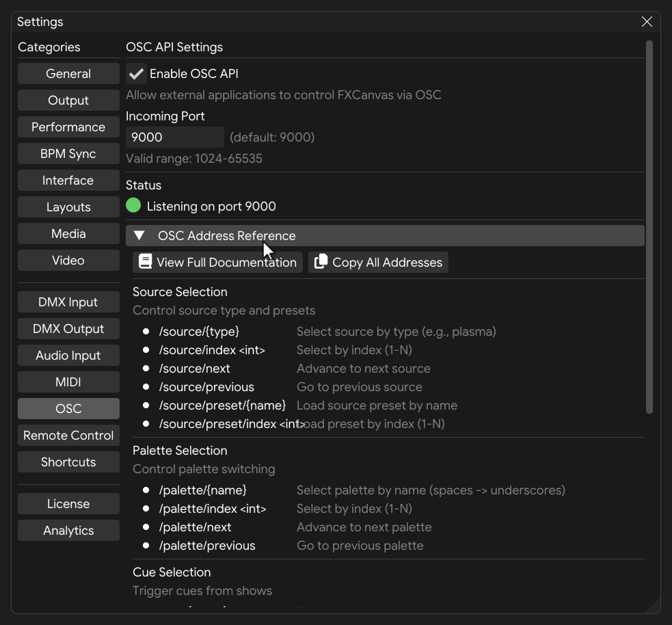Click 'Load source preset by name' description
Screen dimensions: 672x625
pyautogui.click(x=377, y=405)
